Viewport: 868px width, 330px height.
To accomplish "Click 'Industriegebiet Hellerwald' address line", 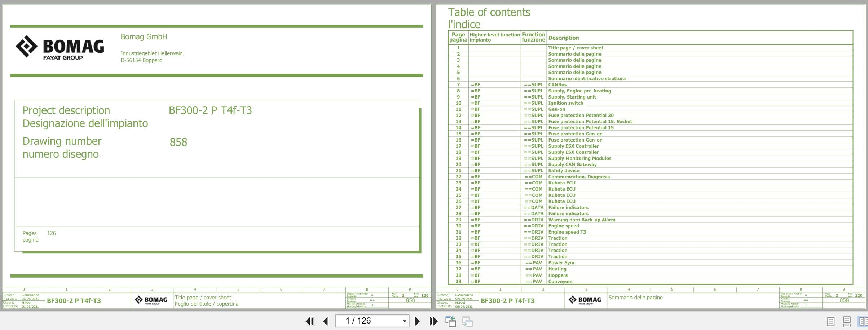I will pos(151,53).
